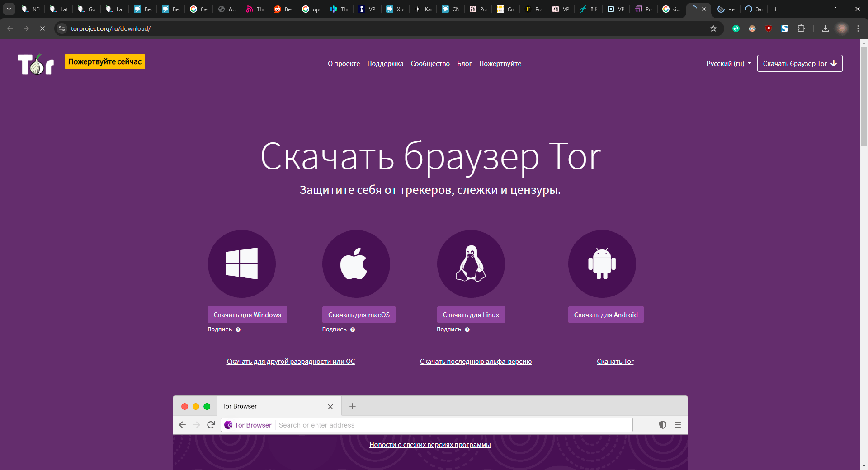
Task: Switch to the Google 'бр' tab
Action: tap(671, 9)
